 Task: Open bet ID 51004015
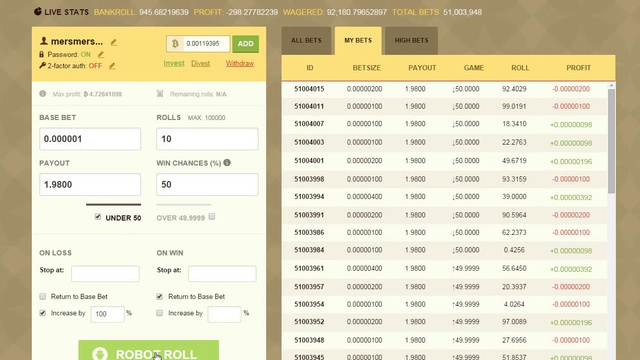(309, 89)
